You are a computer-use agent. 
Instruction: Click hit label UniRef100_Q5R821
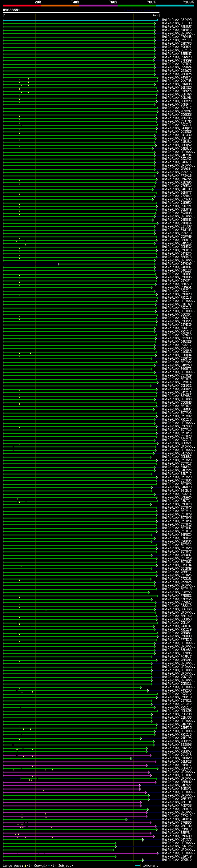177,684
